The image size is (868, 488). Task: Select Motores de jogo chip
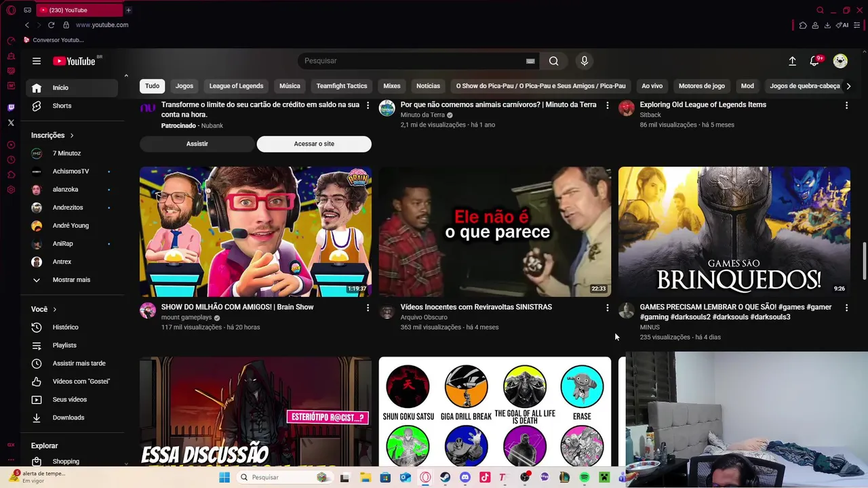point(702,86)
